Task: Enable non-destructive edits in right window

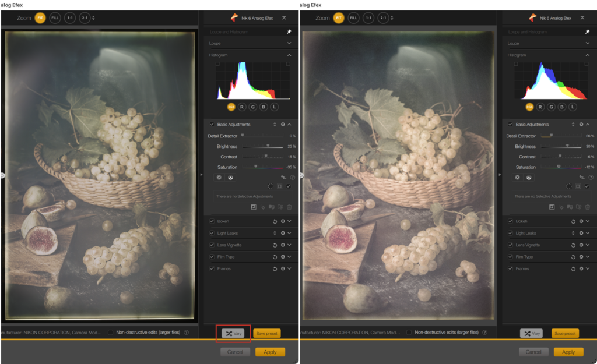Action: tap(409, 332)
